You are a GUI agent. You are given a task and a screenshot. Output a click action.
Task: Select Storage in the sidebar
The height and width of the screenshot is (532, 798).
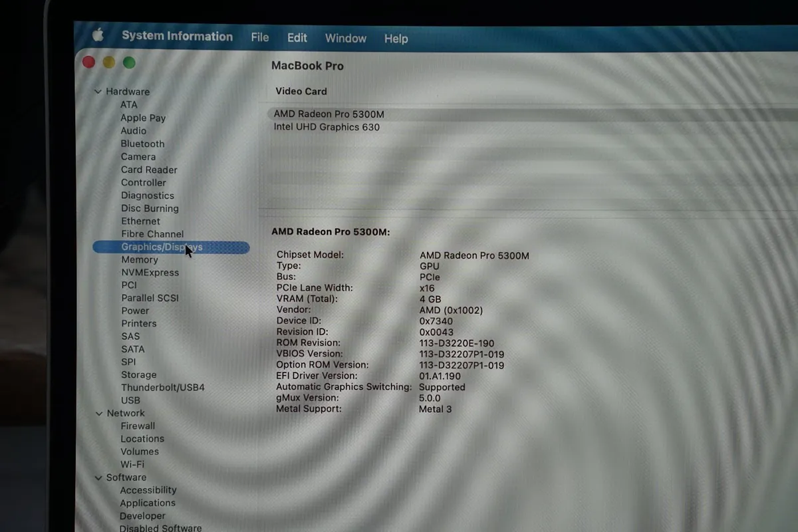(x=139, y=374)
